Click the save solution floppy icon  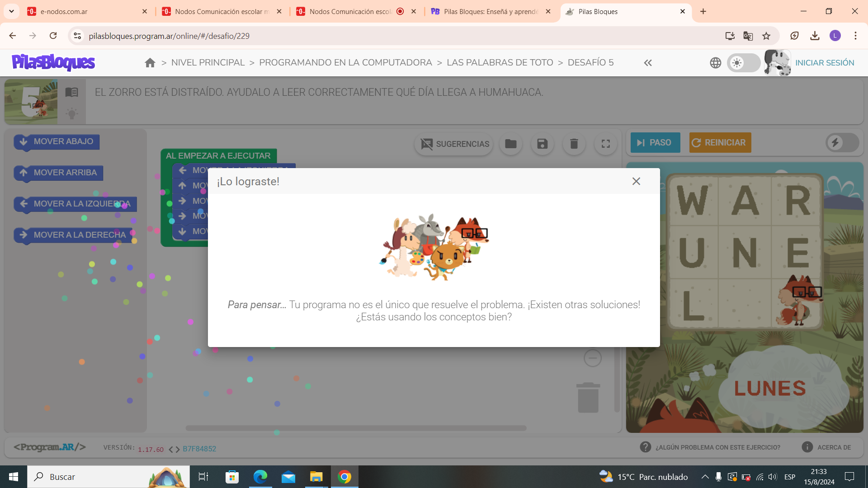542,144
